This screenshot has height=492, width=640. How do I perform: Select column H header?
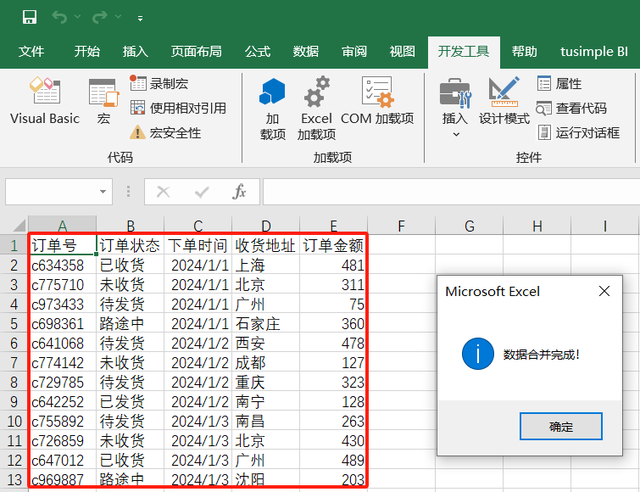pyautogui.click(x=537, y=225)
